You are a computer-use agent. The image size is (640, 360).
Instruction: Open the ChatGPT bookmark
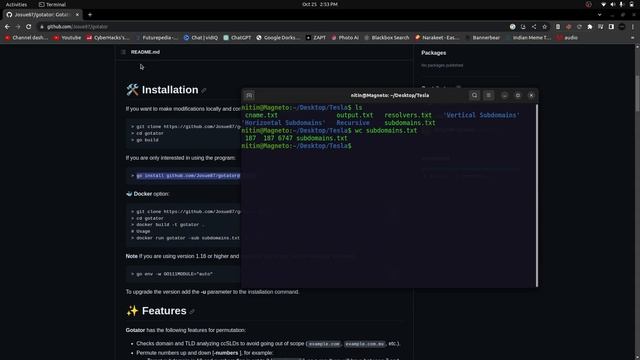click(237, 38)
